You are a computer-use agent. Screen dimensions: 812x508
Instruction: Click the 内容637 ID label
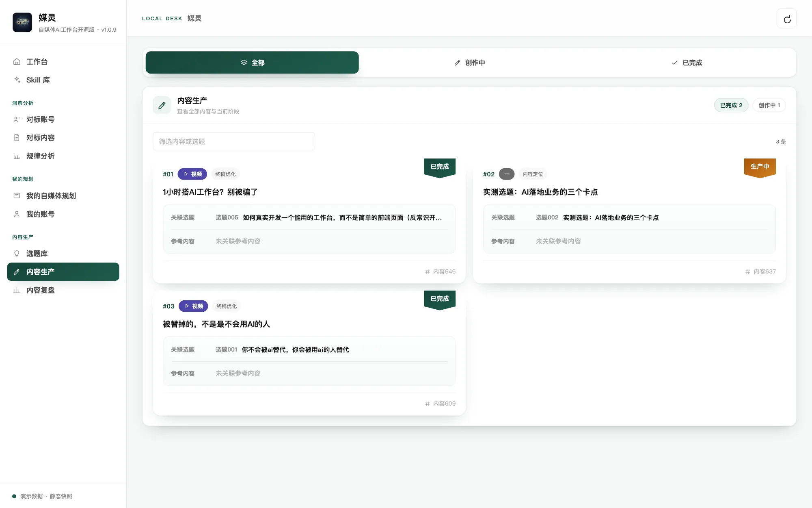[x=760, y=271]
